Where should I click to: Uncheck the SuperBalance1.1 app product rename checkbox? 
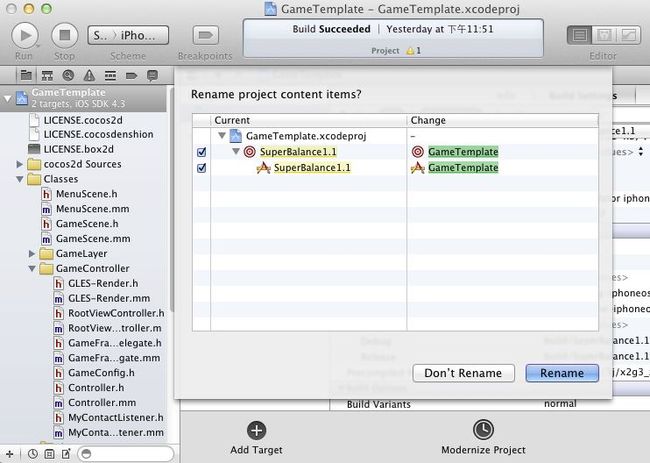[202, 168]
